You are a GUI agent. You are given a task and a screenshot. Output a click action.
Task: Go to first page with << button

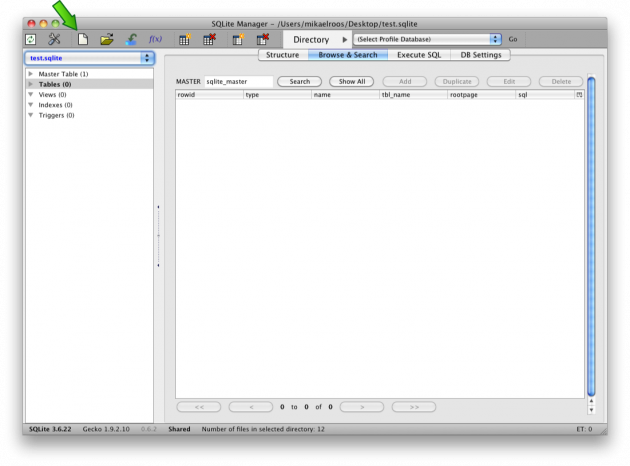[x=199, y=407]
